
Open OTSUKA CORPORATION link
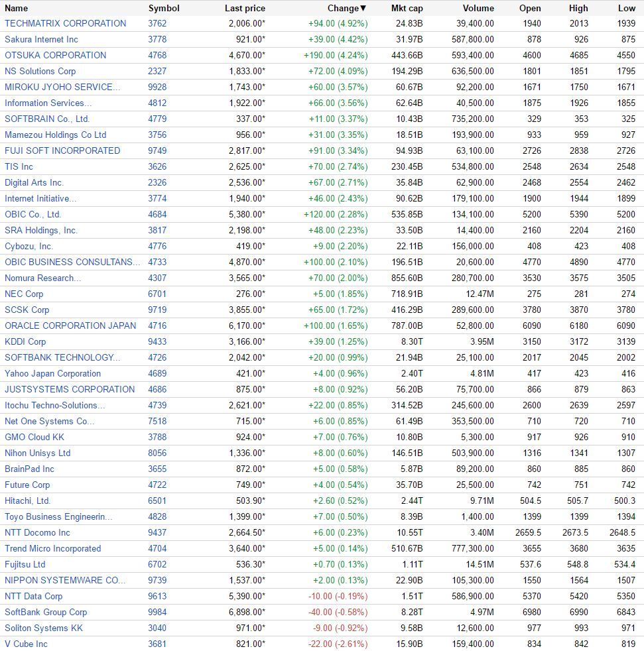pyautogui.click(x=55, y=55)
